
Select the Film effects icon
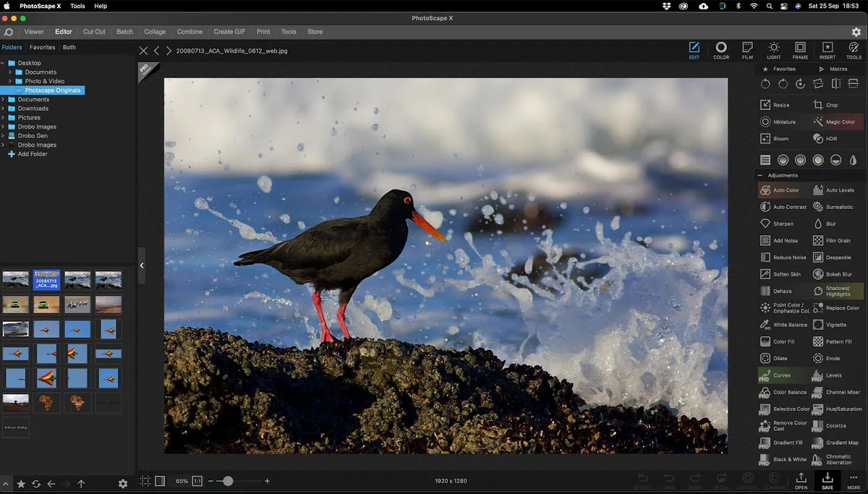point(747,50)
